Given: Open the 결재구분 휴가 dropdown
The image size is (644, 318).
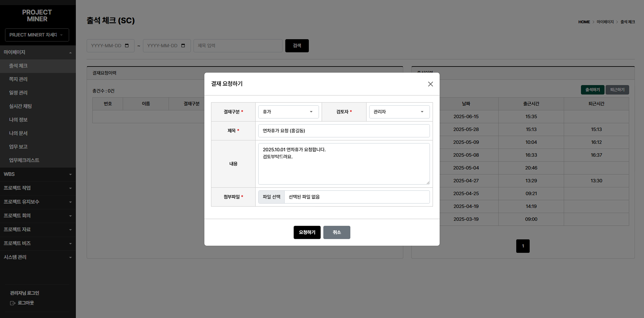Looking at the screenshot, I should 288,112.
